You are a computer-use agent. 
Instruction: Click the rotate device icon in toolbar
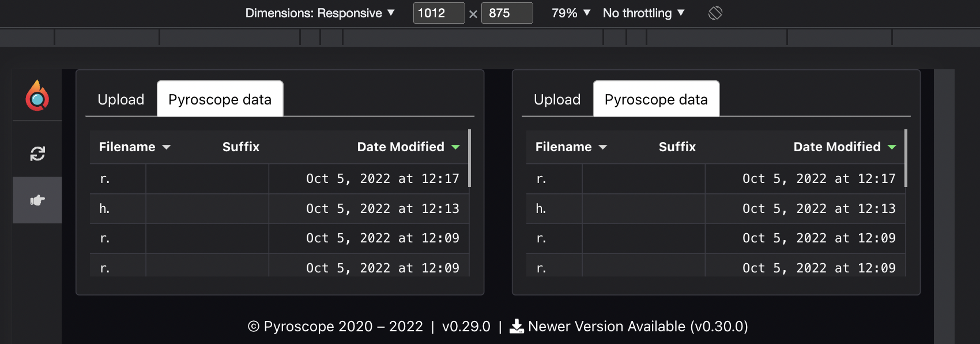pos(715,13)
